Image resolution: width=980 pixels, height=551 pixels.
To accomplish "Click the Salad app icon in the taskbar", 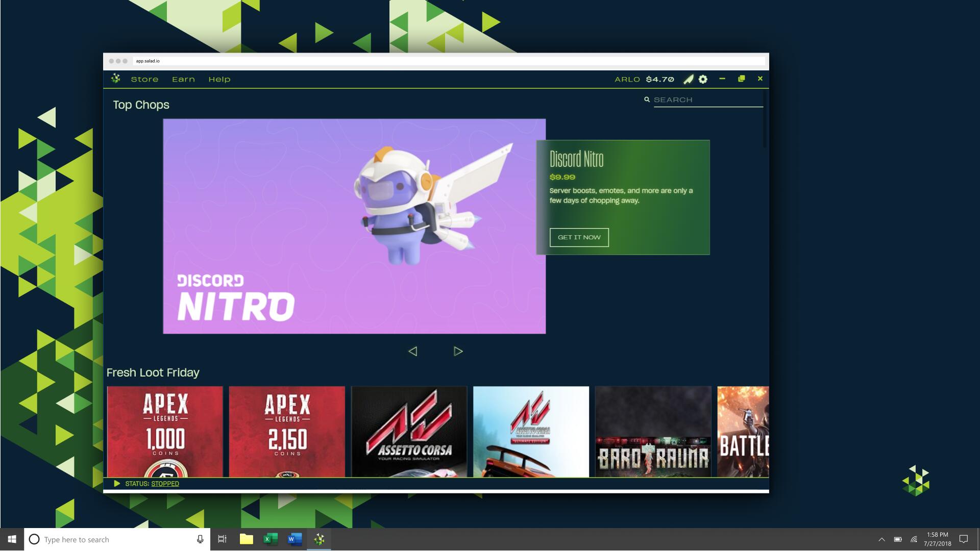I will 319,539.
